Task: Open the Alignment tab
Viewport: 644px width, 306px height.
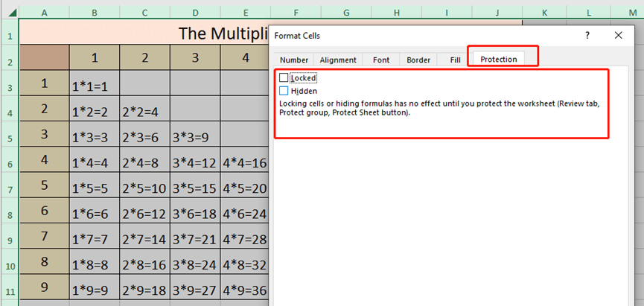Action: click(x=338, y=60)
